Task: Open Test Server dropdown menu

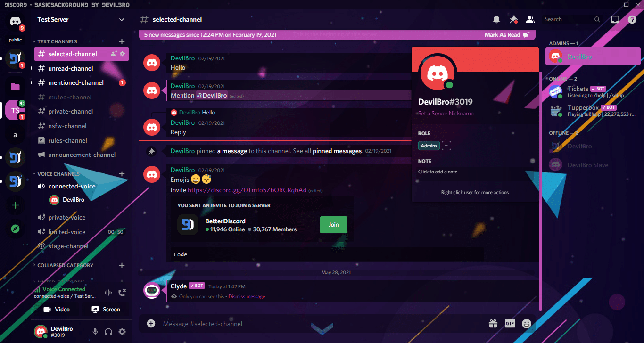Action: 122,20
